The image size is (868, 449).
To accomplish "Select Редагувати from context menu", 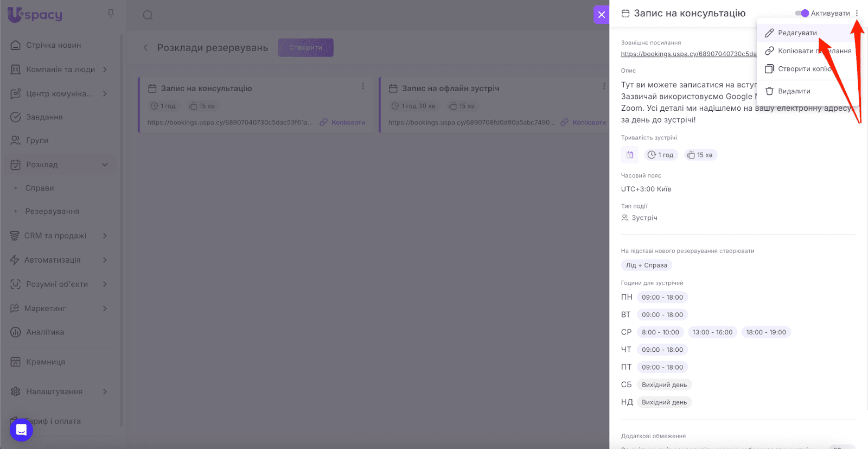I will pyautogui.click(x=797, y=33).
